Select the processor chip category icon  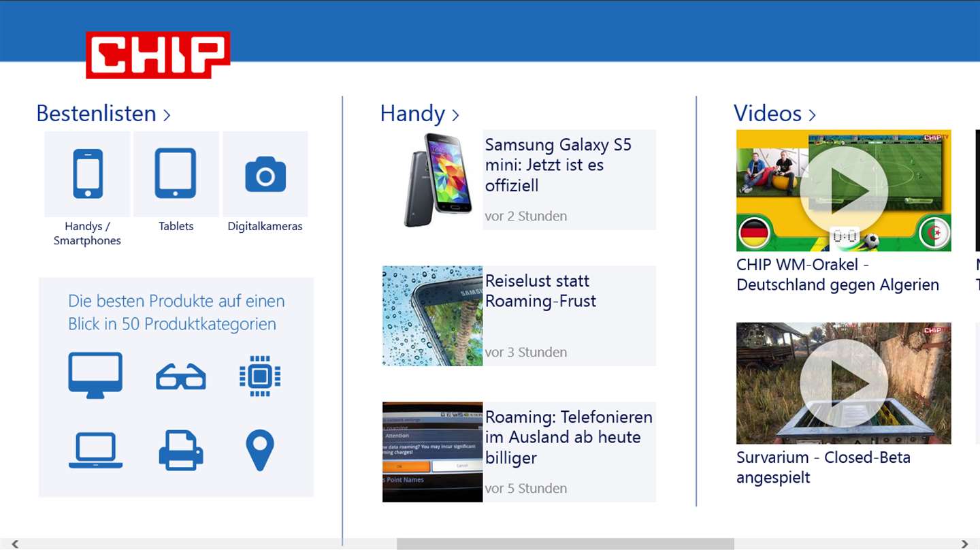[x=260, y=376]
